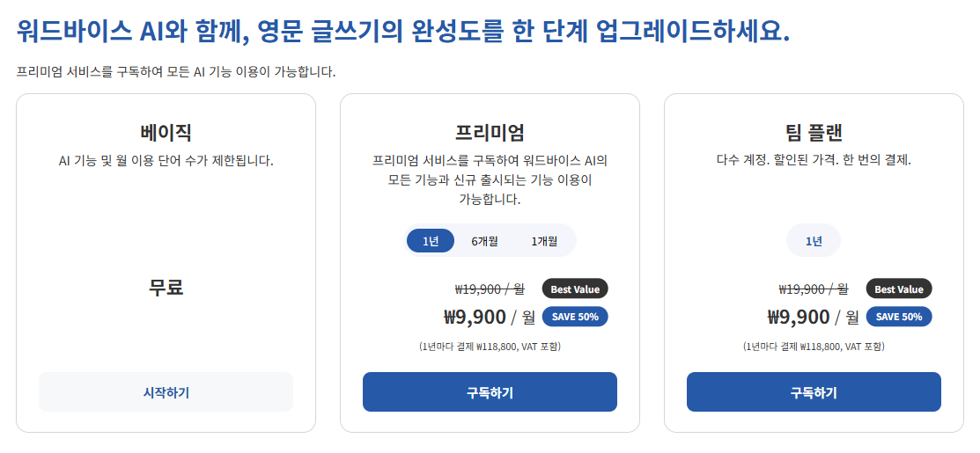Viewport: 980px width, 453px height.
Task: Click the ₩9,900 price in 프리미엄 card
Action: click(475, 317)
